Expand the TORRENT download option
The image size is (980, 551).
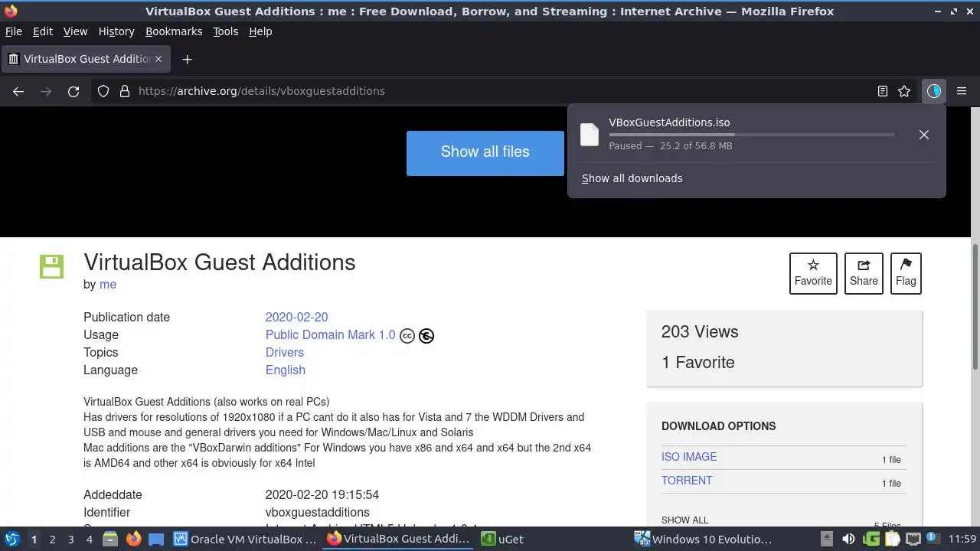pos(687,481)
